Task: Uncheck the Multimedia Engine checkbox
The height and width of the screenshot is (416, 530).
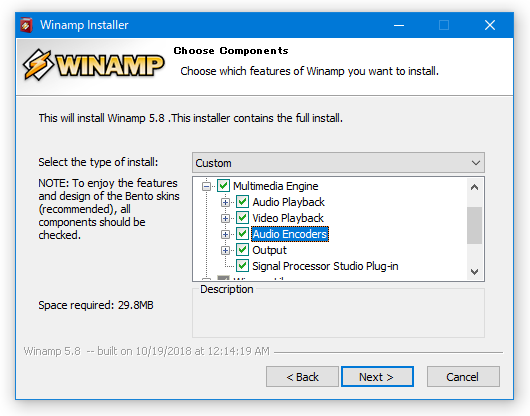Action: 223,186
